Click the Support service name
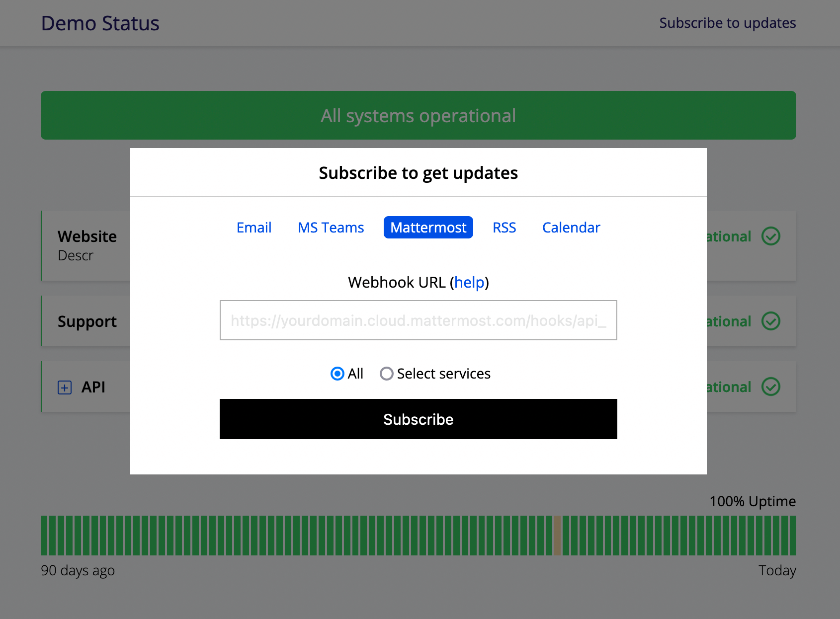840x619 pixels. [x=87, y=321]
